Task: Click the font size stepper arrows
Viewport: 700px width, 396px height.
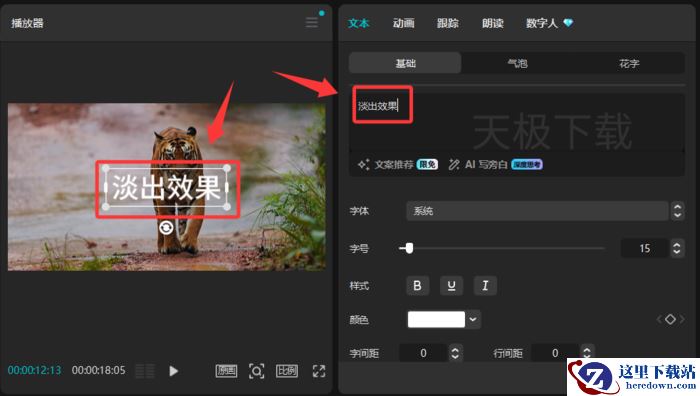Action: (677, 248)
